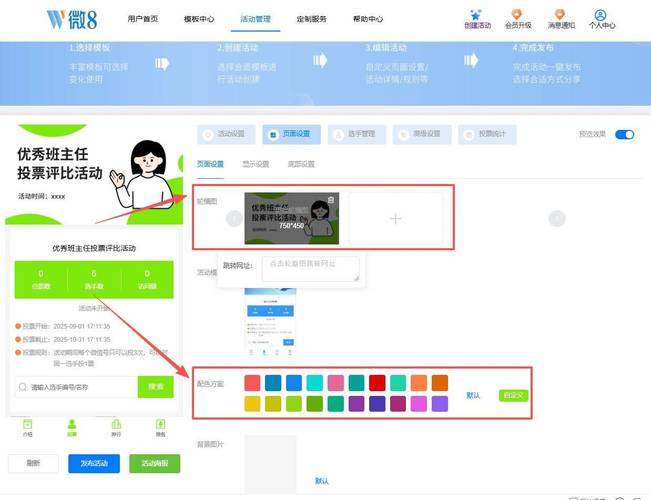Click the 跳转网址 input field
Viewport: 651px width, 500px height.
tap(310, 268)
